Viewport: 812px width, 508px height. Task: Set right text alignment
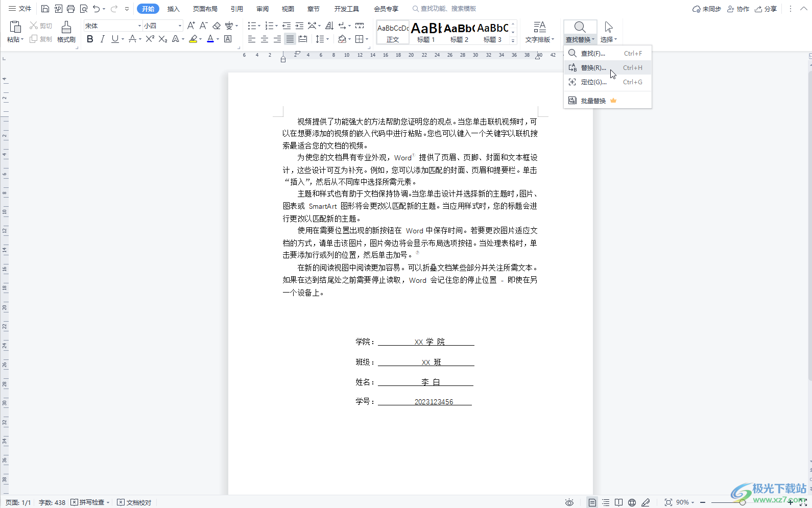tap(277, 39)
